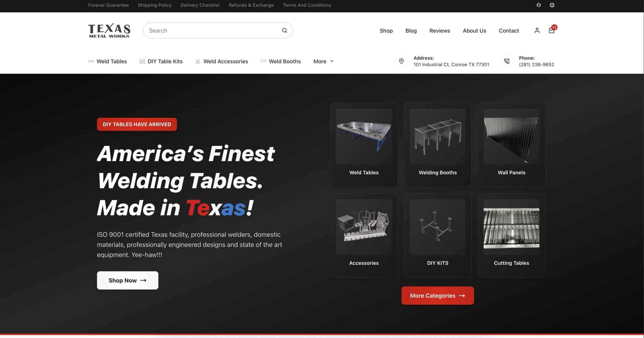Click the More Categories button
This screenshot has width=644, height=338.
[437, 295]
